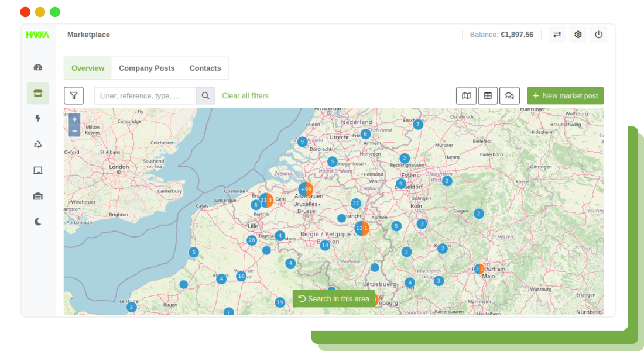Click the 19 cluster marker at map bottom
The image size is (644, 351).
[280, 302]
